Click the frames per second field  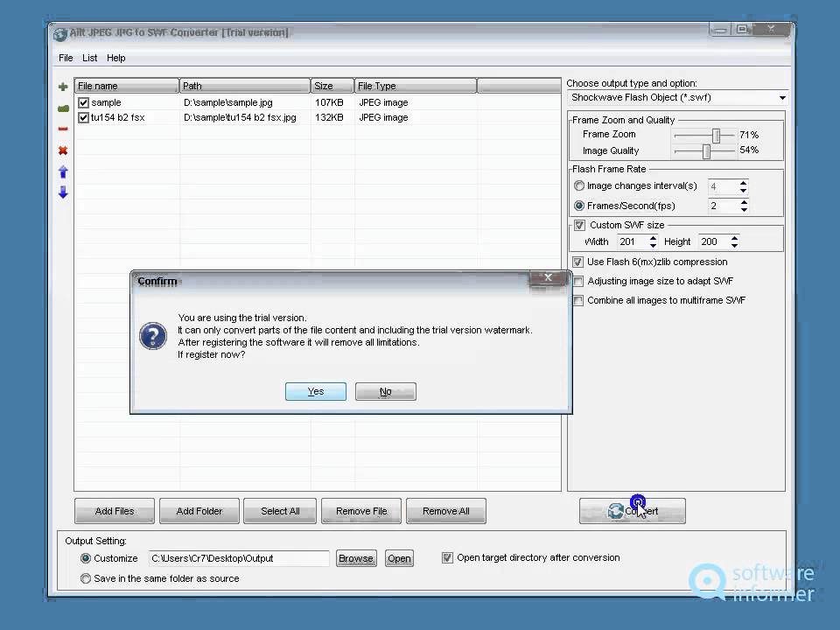point(724,206)
